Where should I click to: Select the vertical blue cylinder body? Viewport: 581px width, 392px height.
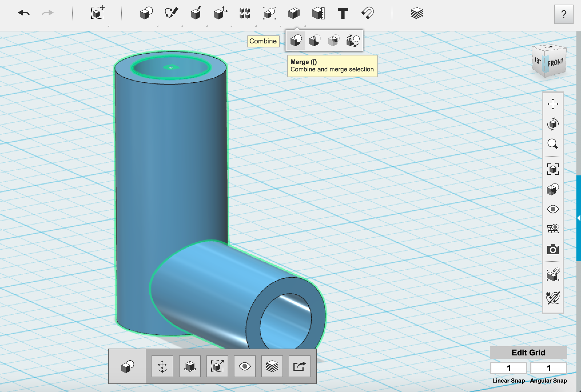[171, 171]
